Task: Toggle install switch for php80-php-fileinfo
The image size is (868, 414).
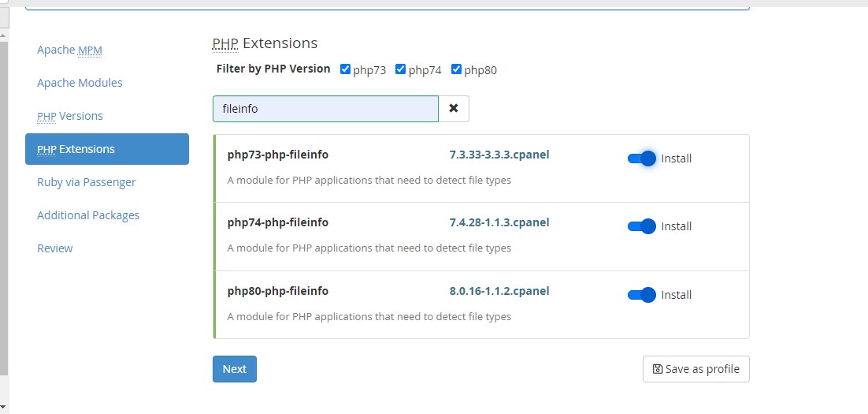Action: click(x=642, y=295)
